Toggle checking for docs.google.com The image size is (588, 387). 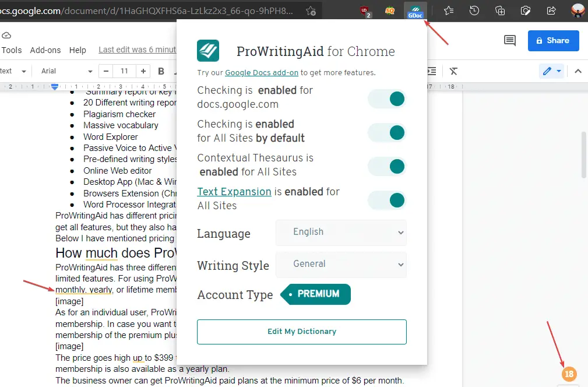tap(387, 99)
